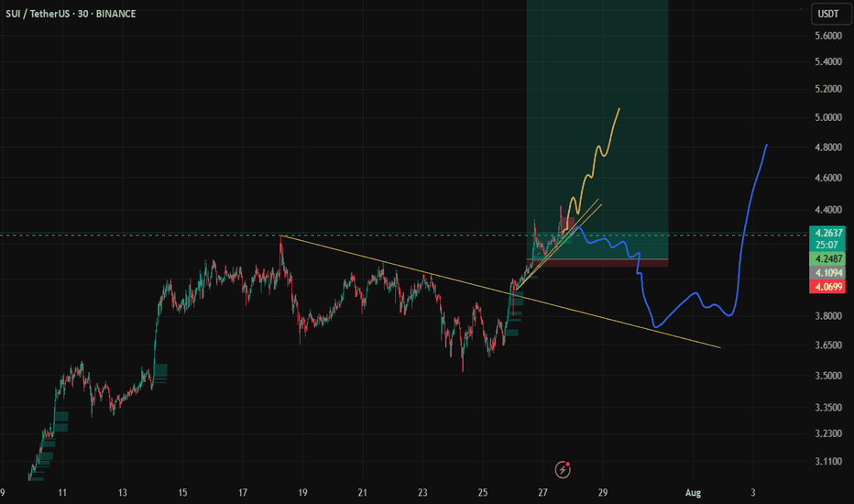Click the 3.1100 price axis label
Screen dimensions: 854x504
pyautogui.click(x=828, y=461)
